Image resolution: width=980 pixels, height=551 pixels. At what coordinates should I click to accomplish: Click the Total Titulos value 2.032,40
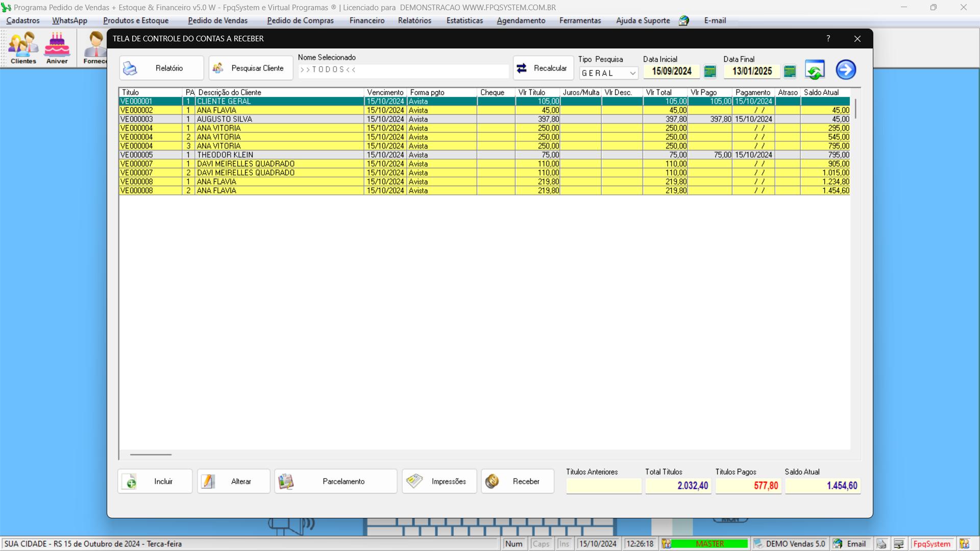click(x=678, y=486)
